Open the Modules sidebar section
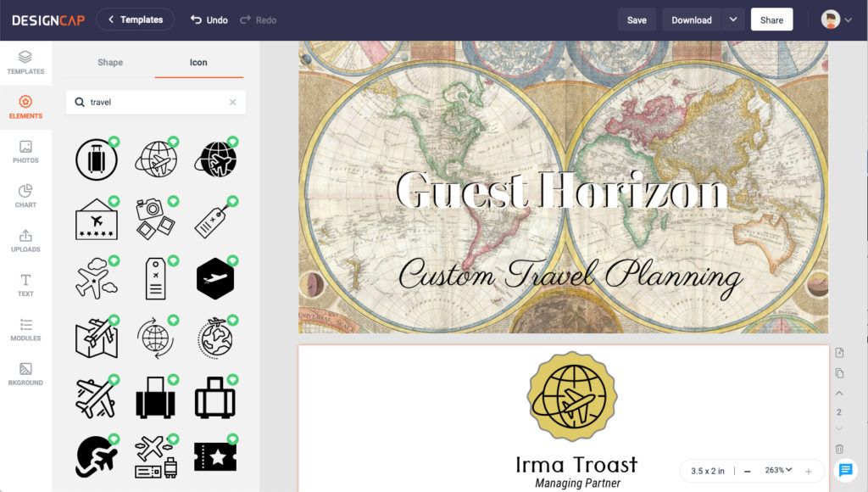Viewport: 868px width, 492px height. 25,329
